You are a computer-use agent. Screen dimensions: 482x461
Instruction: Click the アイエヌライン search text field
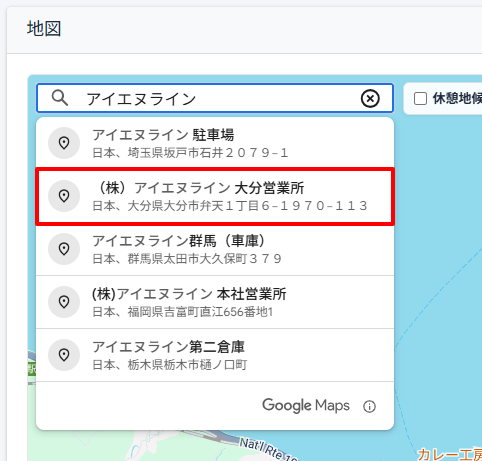coord(215,98)
